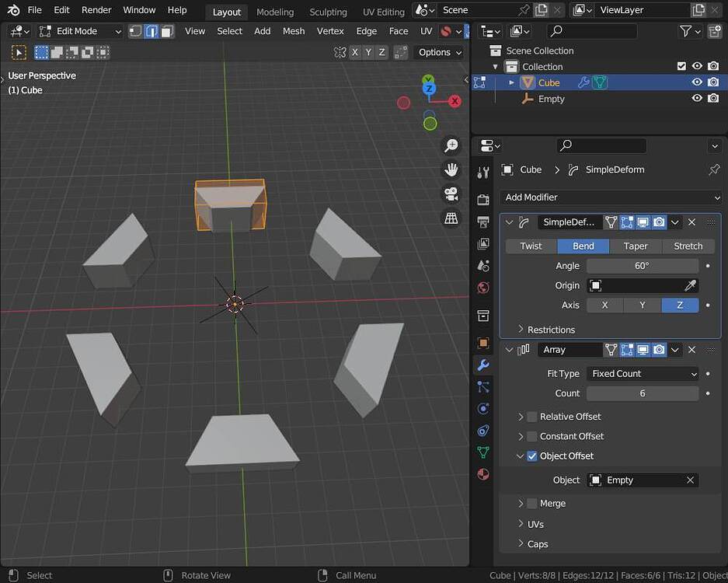
Task: Open Scene properties tab icon
Action: pyautogui.click(x=482, y=265)
